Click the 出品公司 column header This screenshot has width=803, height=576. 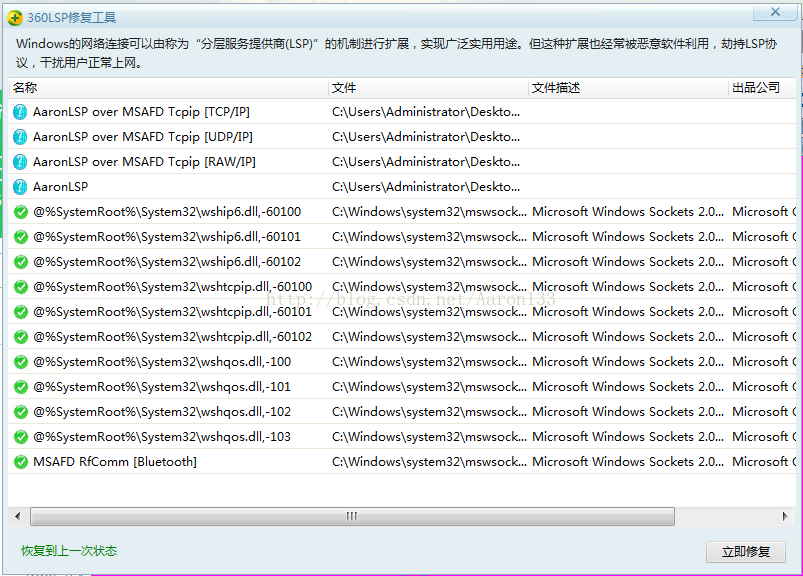763,88
